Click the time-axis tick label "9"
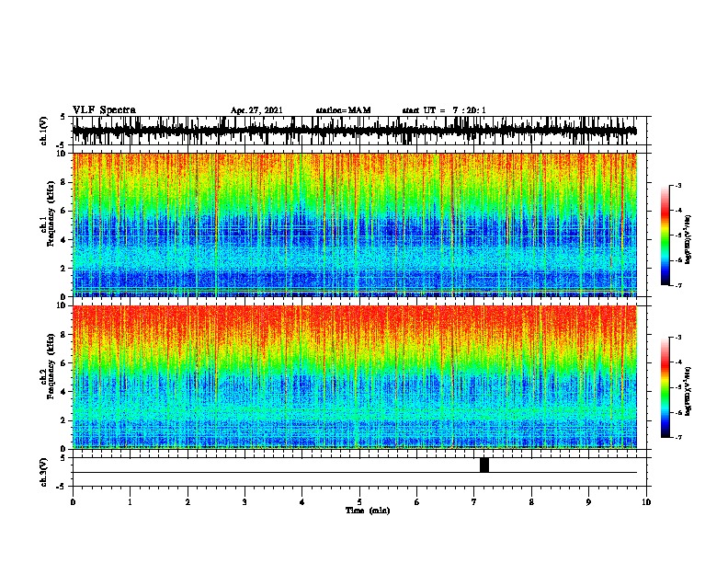The height and width of the screenshot is (563, 728). tap(588, 502)
